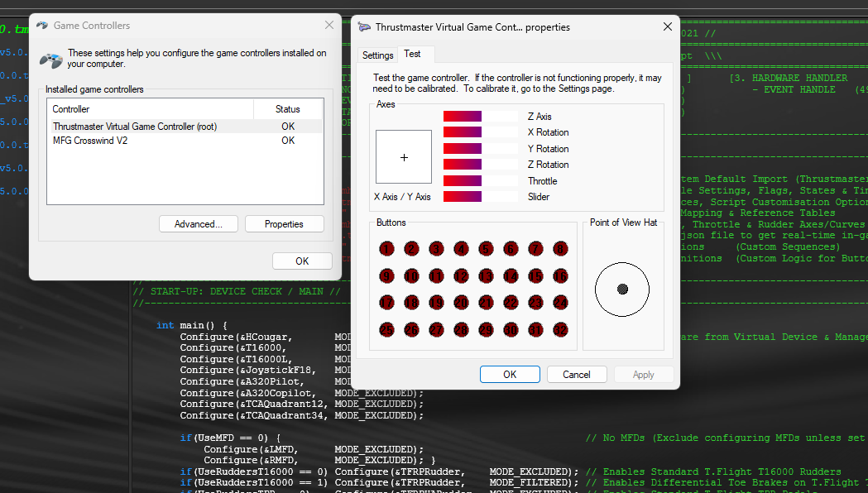Click button indicator 17 in Buttons group
Image resolution: width=868 pixels, height=493 pixels.
[386, 303]
